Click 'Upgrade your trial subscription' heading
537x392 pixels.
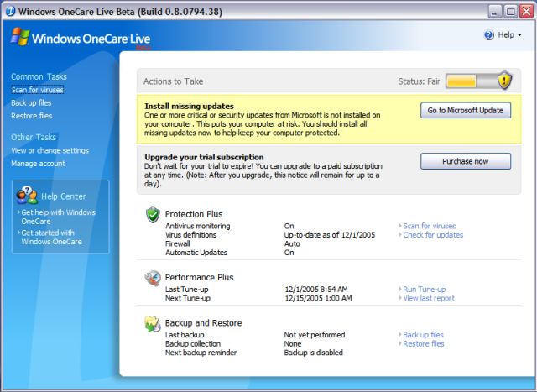pyautogui.click(x=204, y=157)
